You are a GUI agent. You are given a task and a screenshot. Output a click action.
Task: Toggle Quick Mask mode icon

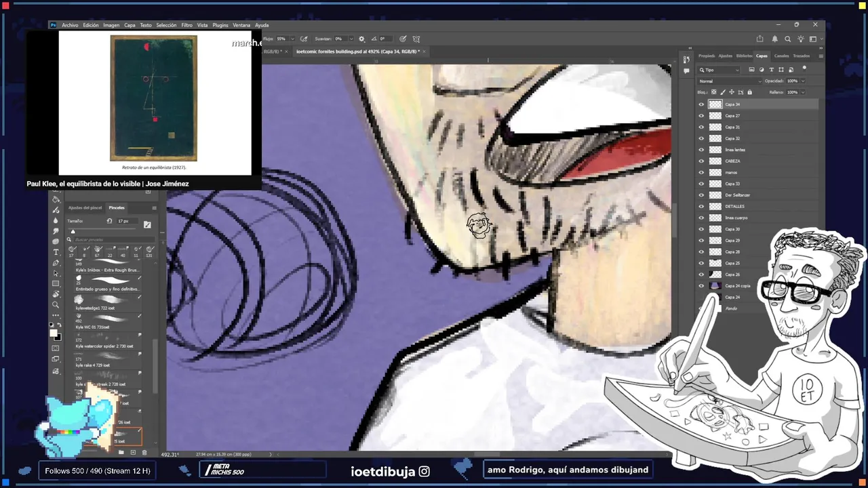56,348
